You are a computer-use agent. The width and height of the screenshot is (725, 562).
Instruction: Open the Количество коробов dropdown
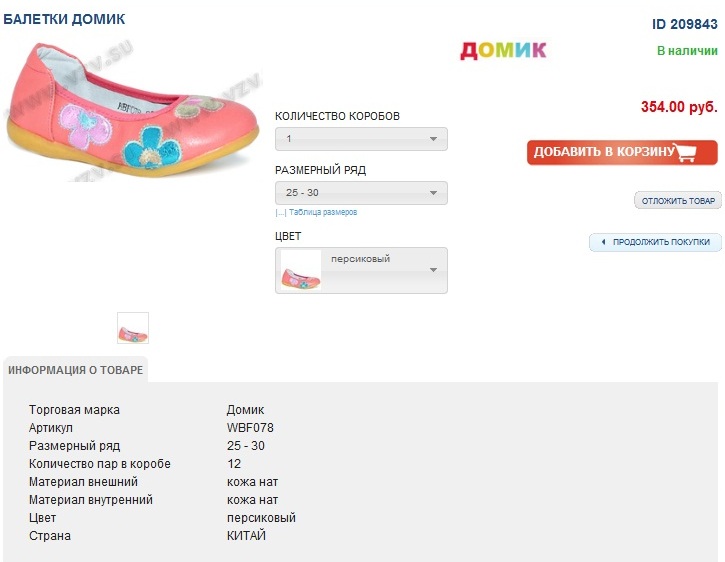(x=361, y=139)
